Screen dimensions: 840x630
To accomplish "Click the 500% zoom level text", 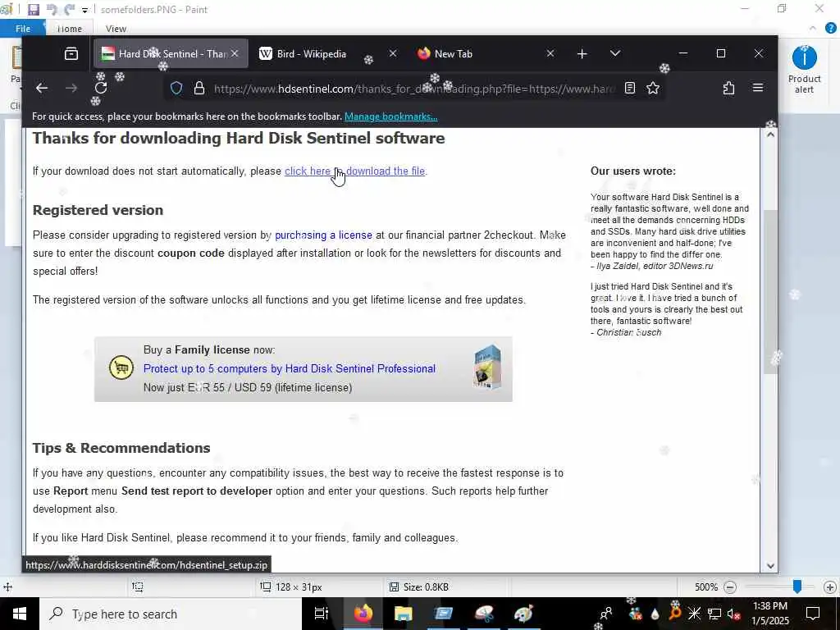I will click(706, 587).
